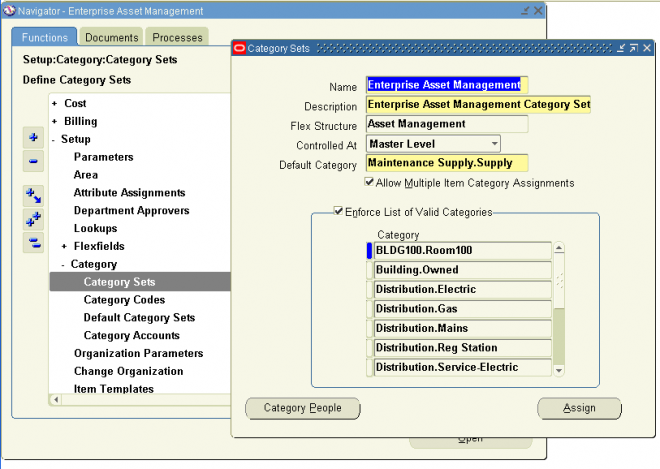The height and width of the screenshot is (469, 660).
Task: Select Change Organization in the tree
Action: pyautogui.click(x=128, y=371)
